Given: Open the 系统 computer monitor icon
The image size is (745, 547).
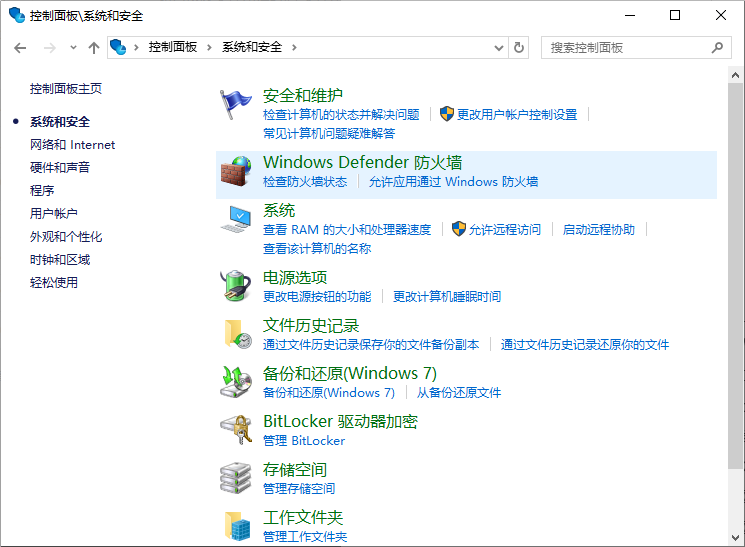Looking at the screenshot, I should (x=236, y=219).
